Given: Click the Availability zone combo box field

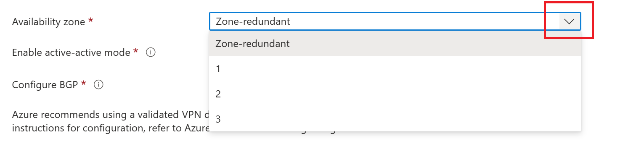Looking at the screenshot, I should click(395, 21).
